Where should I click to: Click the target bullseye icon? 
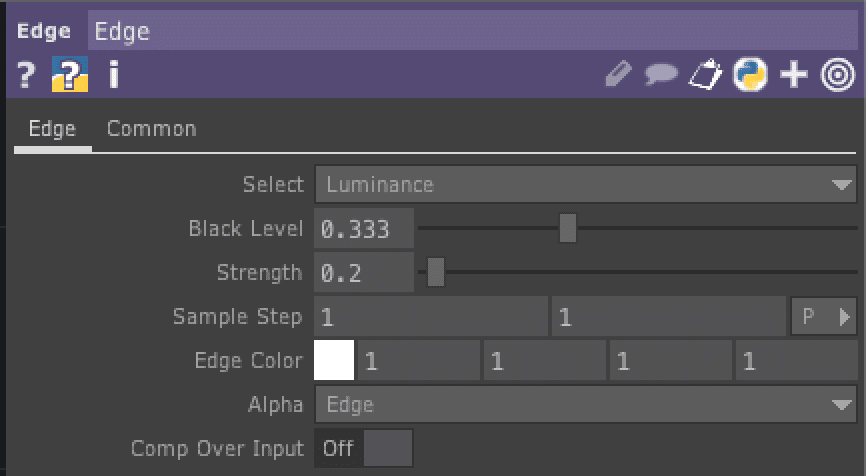837,75
